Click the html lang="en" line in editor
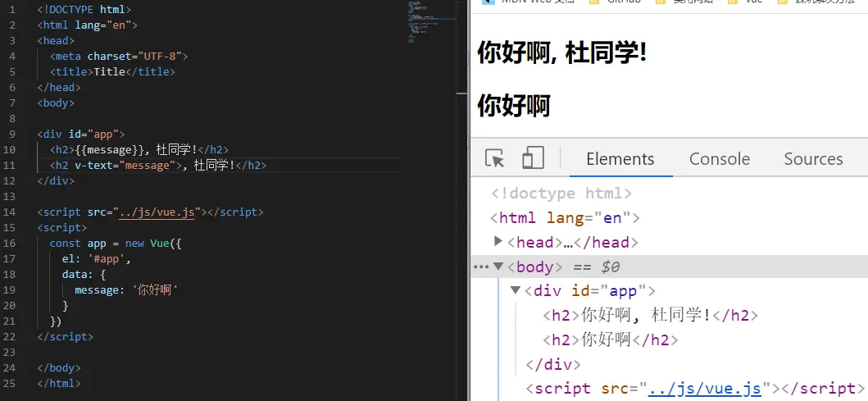 coord(87,25)
